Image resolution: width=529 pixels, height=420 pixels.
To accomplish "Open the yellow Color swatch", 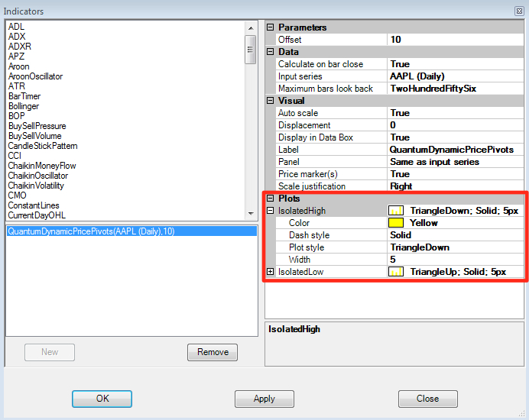I will coord(396,223).
